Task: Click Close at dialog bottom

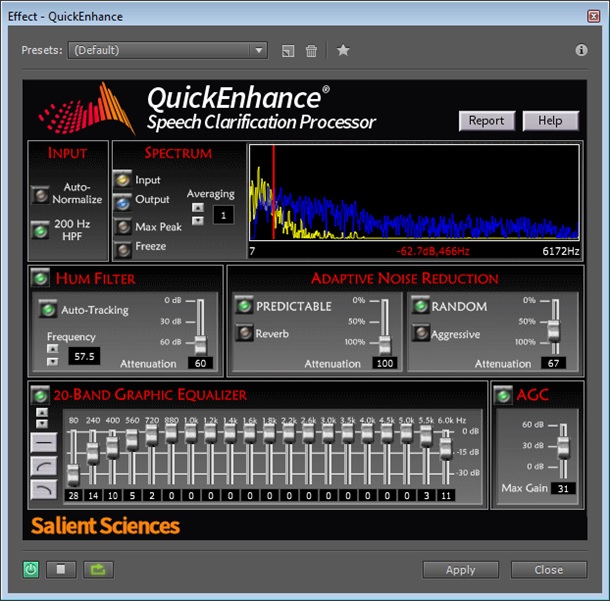Action: pyautogui.click(x=549, y=570)
